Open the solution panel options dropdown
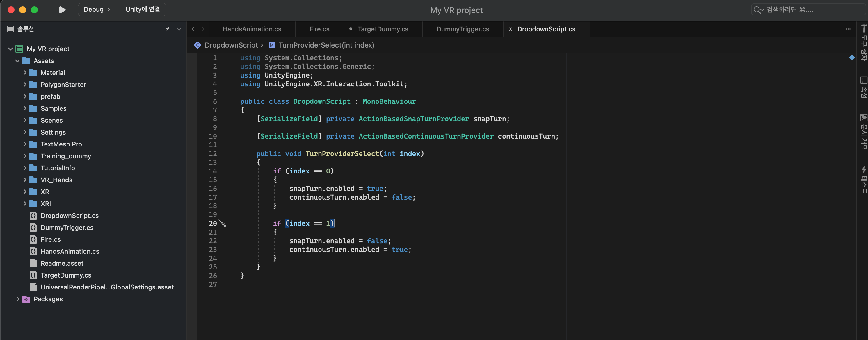This screenshot has height=340, width=868. point(179,29)
